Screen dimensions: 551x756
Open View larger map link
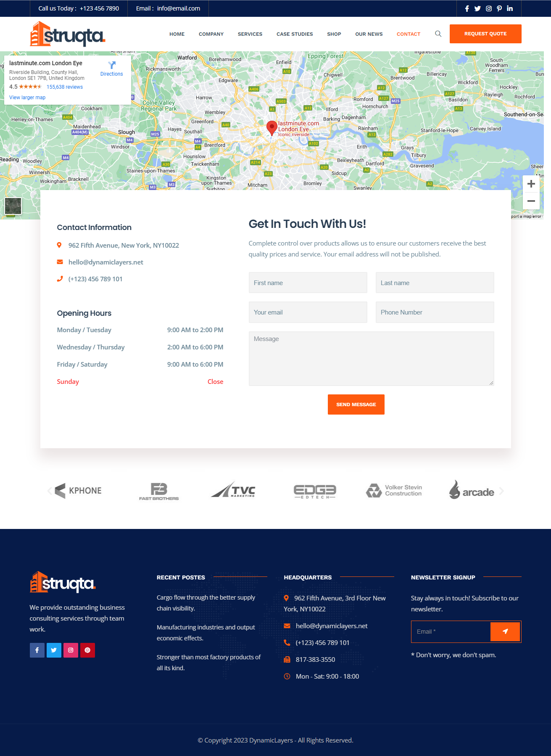click(x=27, y=98)
